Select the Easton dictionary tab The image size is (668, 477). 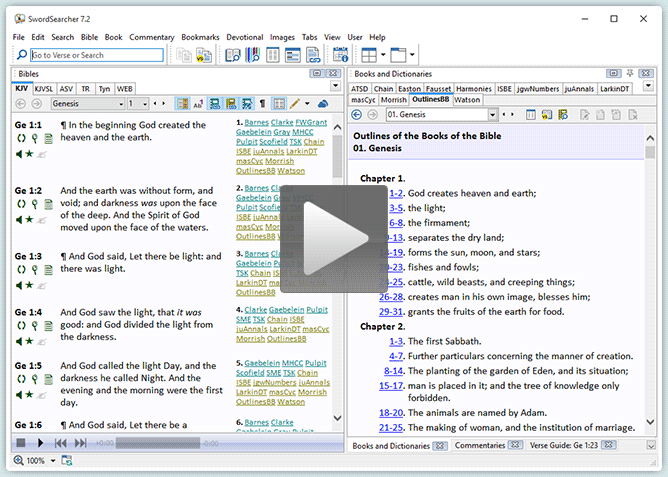[409, 89]
